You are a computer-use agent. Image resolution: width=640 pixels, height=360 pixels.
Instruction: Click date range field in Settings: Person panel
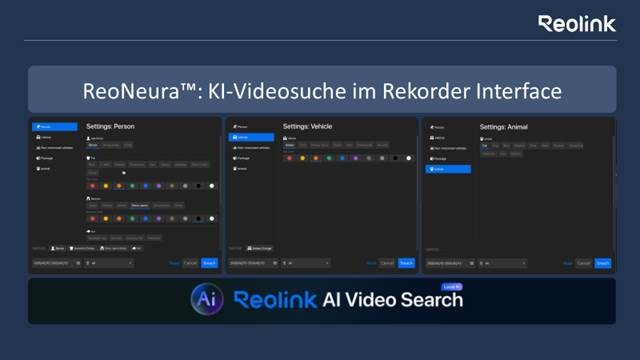pyautogui.click(x=57, y=263)
